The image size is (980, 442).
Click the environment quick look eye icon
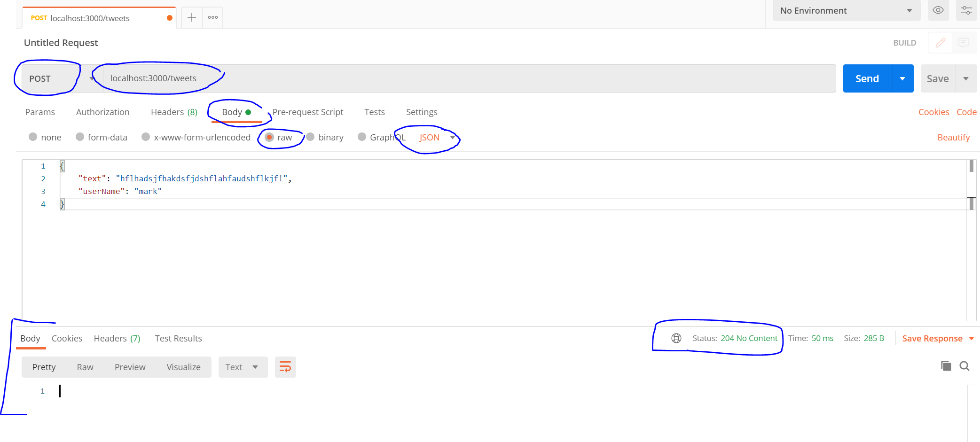pyautogui.click(x=938, y=10)
